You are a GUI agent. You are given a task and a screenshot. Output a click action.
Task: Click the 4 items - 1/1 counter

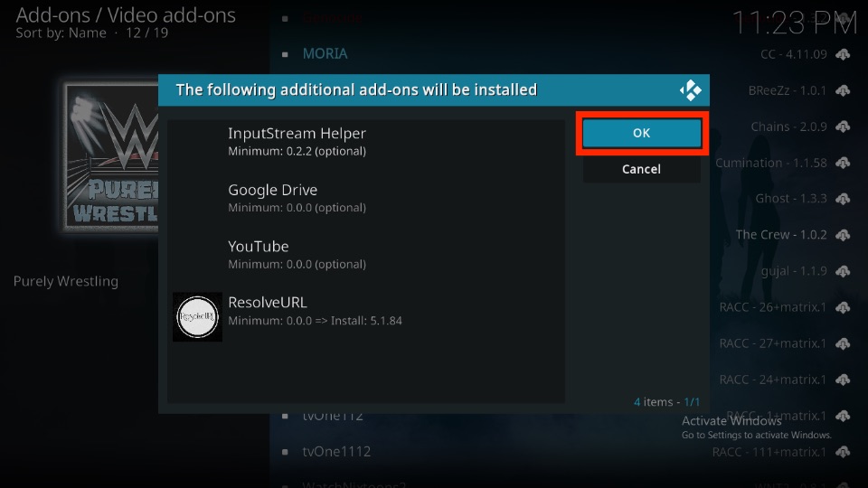pos(666,401)
